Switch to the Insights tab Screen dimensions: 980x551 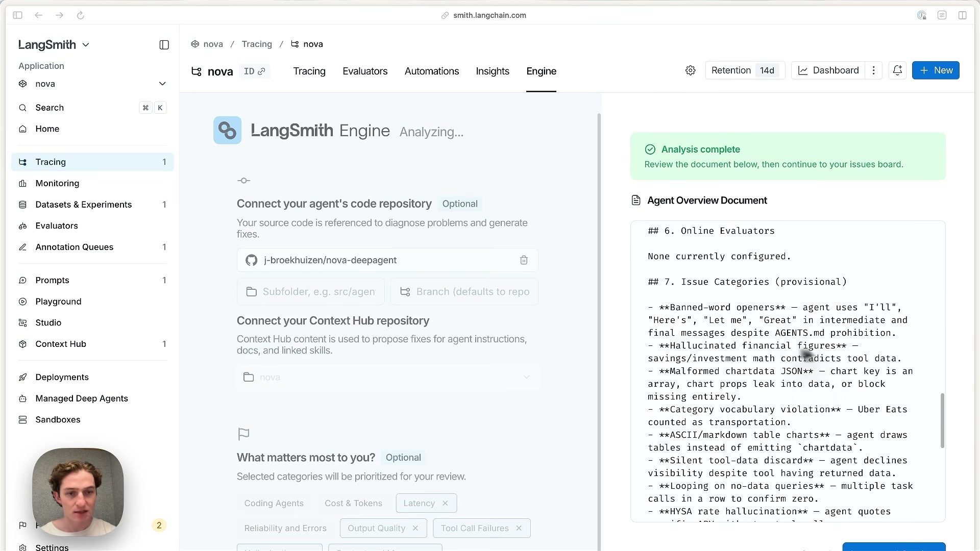[492, 71]
